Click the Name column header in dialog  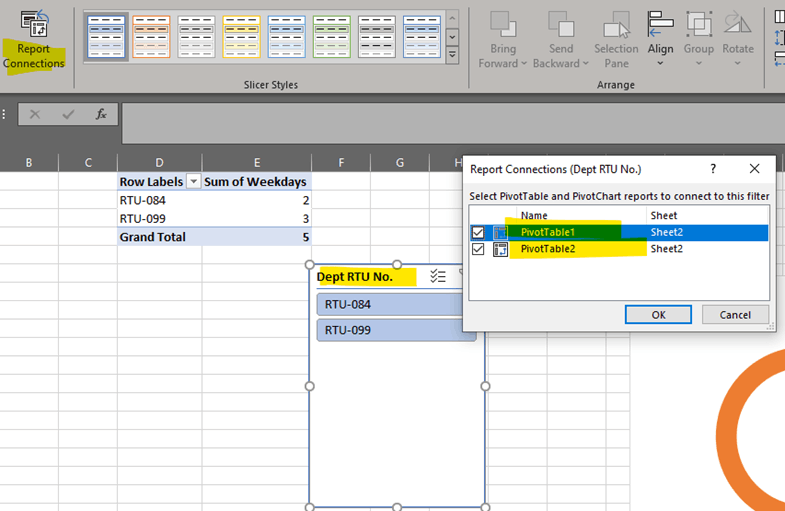coord(534,215)
